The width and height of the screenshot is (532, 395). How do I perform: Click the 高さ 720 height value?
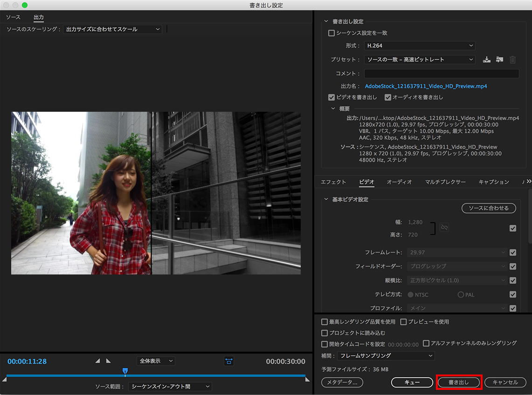click(x=413, y=235)
